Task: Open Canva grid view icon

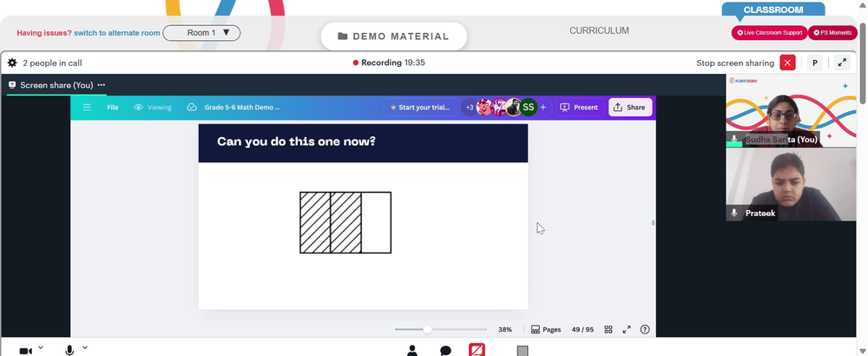Action: pos(608,329)
